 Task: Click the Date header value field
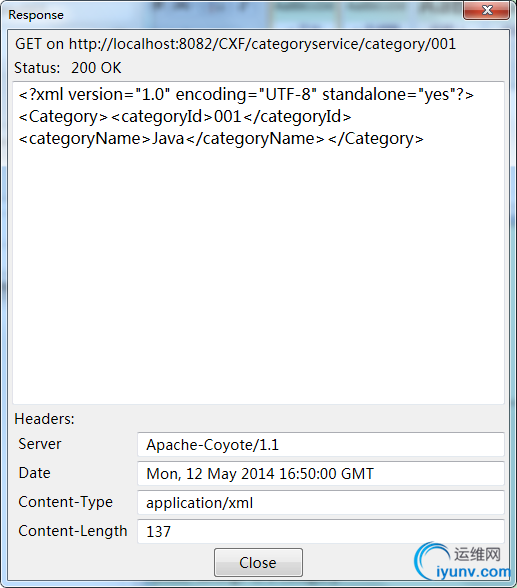click(321, 474)
